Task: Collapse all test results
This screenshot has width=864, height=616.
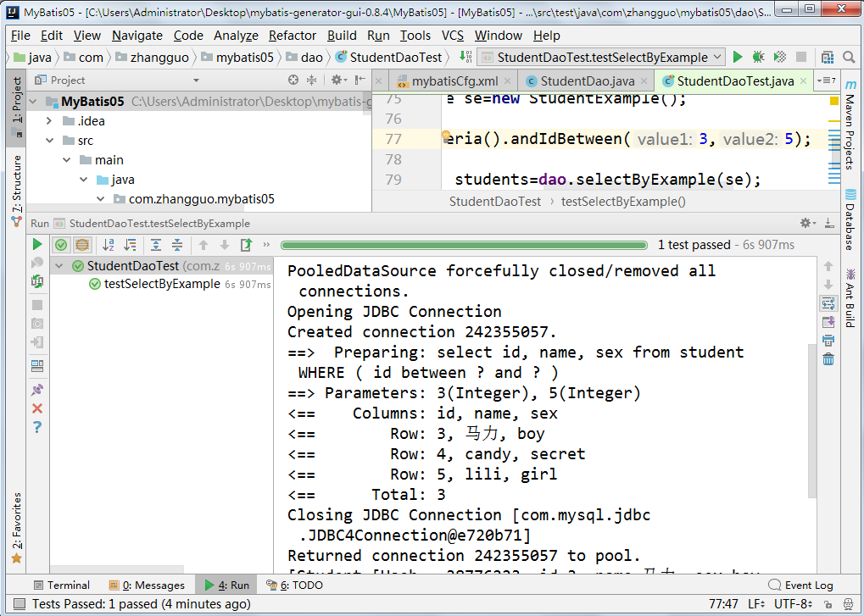Action: pos(177,244)
